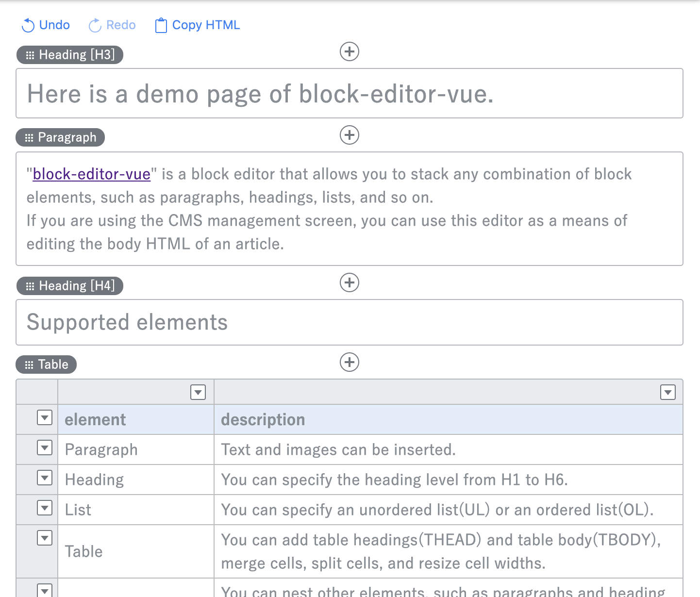Add block above the Paragraph block
The image size is (700, 597).
350,135
